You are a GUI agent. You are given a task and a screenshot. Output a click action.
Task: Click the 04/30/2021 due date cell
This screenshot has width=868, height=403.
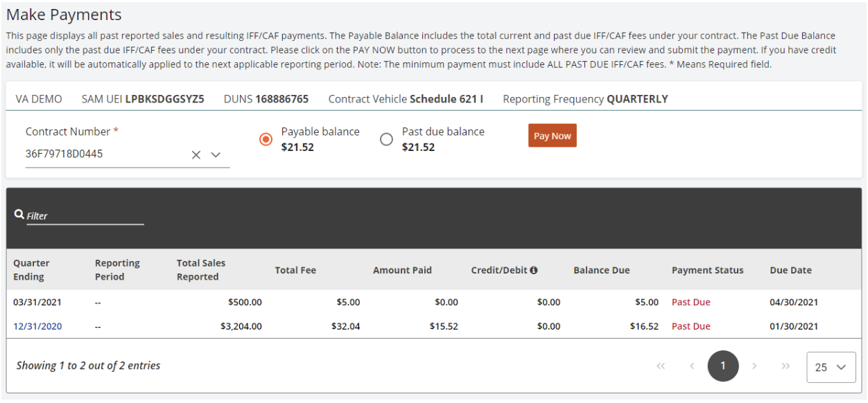(794, 302)
